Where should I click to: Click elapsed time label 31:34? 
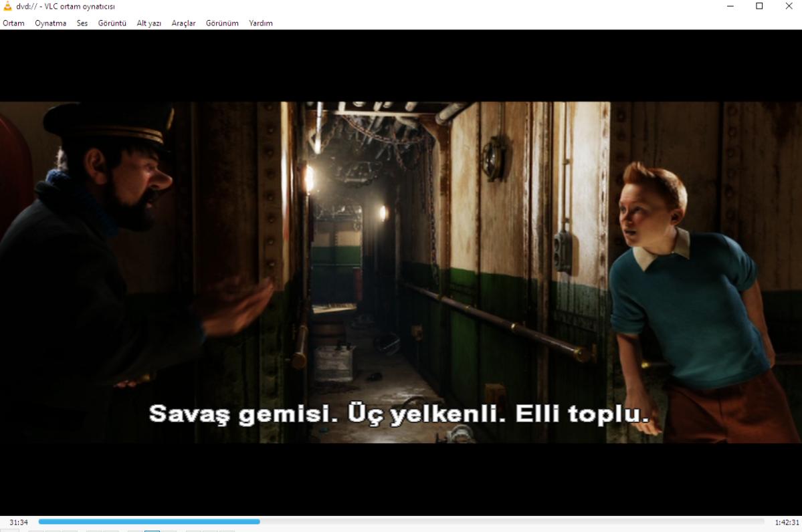[x=19, y=522]
